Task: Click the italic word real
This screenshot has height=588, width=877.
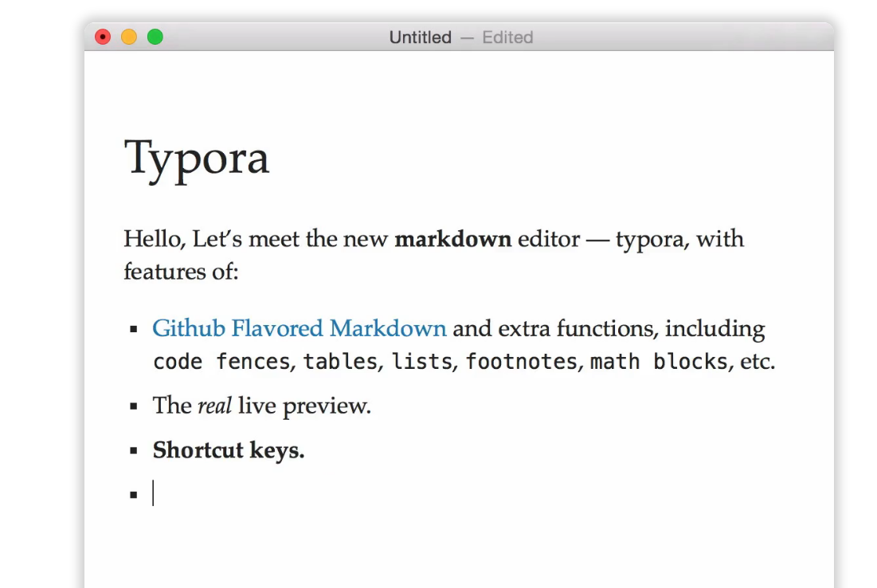Action: [215, 406]
